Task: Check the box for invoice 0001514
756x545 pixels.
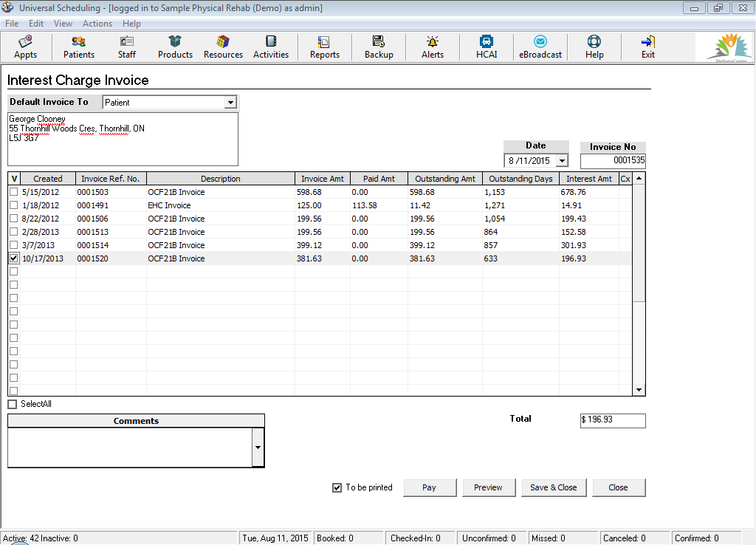Action: coord(13,245)
